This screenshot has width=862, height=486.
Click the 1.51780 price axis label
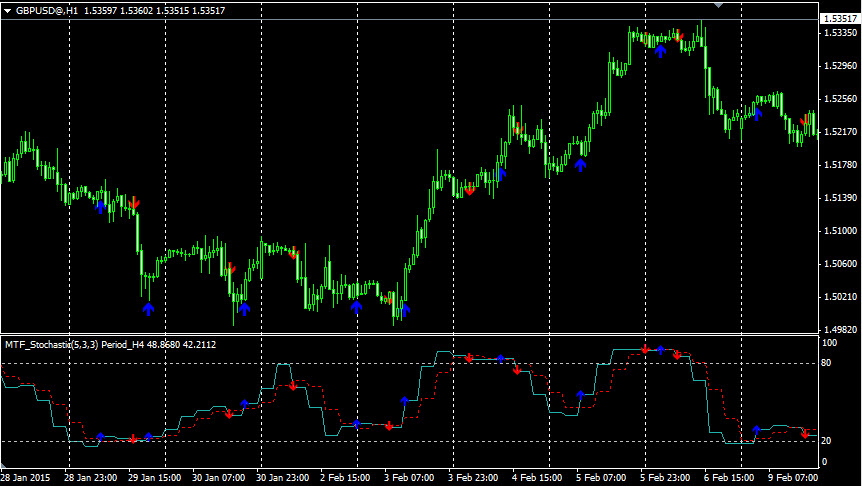click(x=840, y=165)
